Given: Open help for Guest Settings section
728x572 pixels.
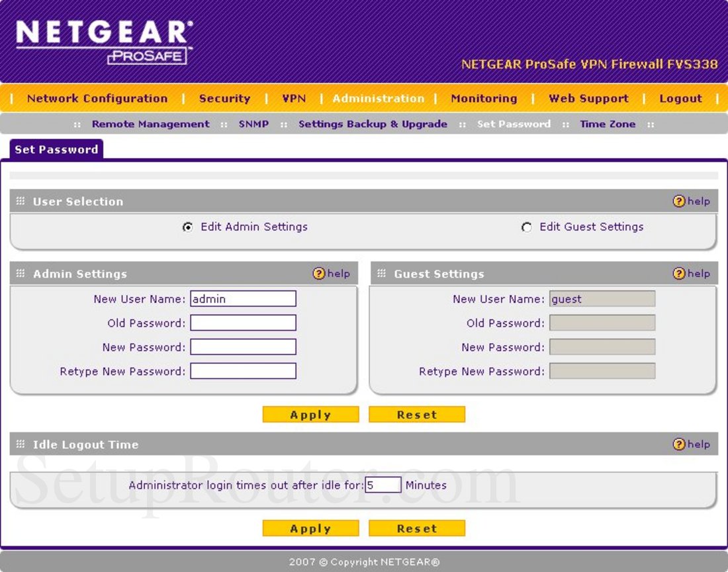Looking at the screenshot, I should pyautogui.click(x=692, y=273).
